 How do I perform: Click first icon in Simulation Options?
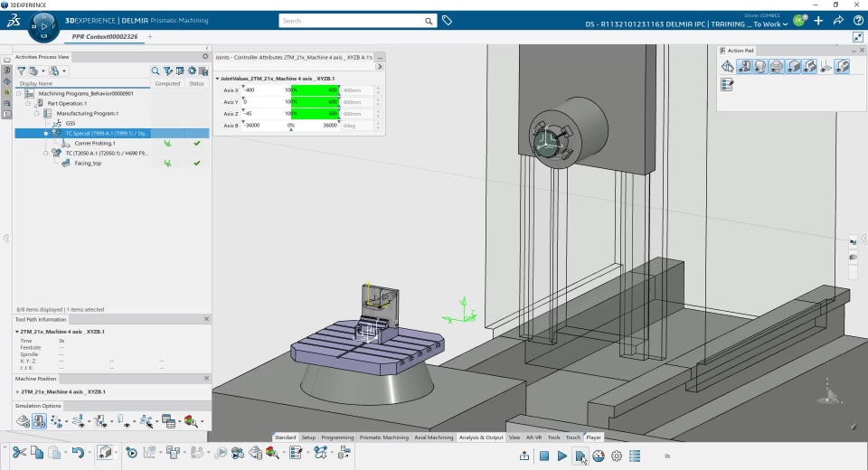[23, 421]
